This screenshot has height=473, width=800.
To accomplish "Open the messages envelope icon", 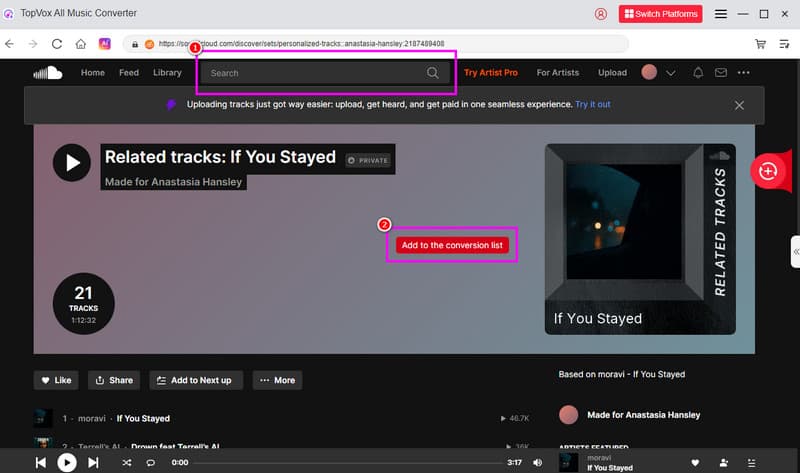I will coord(720,73).
